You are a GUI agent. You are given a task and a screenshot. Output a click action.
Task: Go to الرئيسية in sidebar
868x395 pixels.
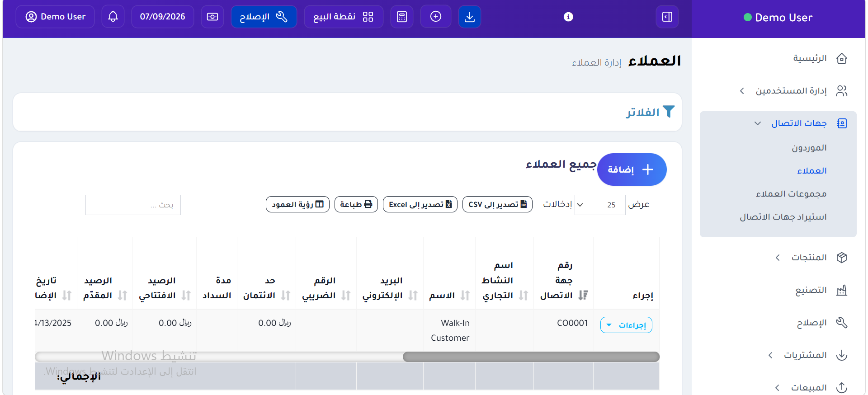click(810, 58)
